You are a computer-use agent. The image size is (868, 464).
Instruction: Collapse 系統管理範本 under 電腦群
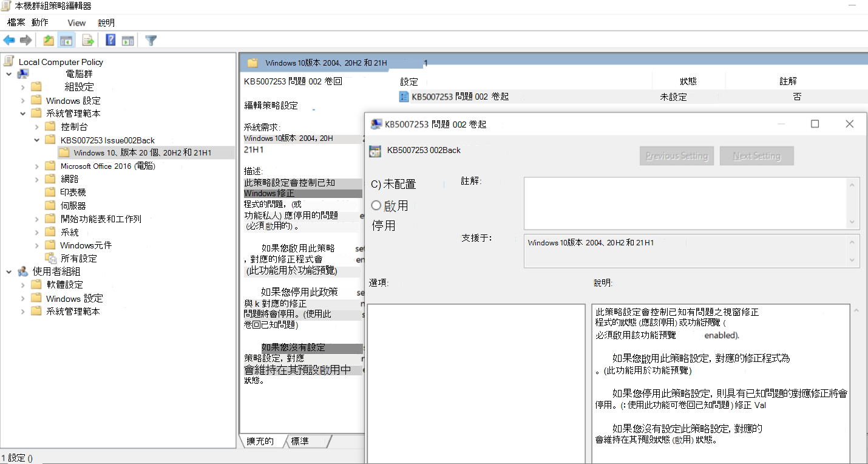[23, 114]
